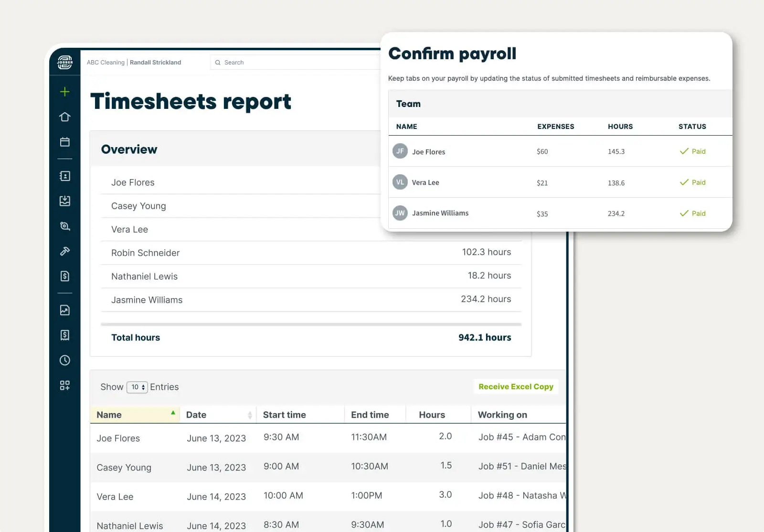Viewport: 764px width, 532px height.
Task: Click the JW avatar for Jasmine Williams
Action: click(x=400, y=213)
